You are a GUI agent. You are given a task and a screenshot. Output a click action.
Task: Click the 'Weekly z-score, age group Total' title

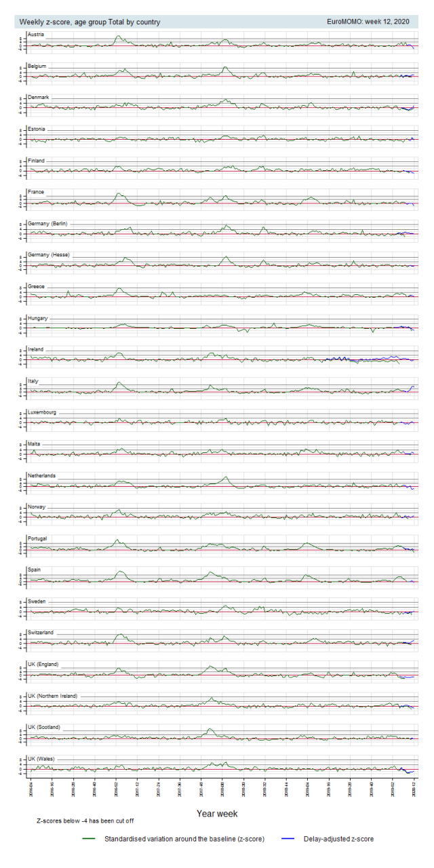(x=90, y=22)
